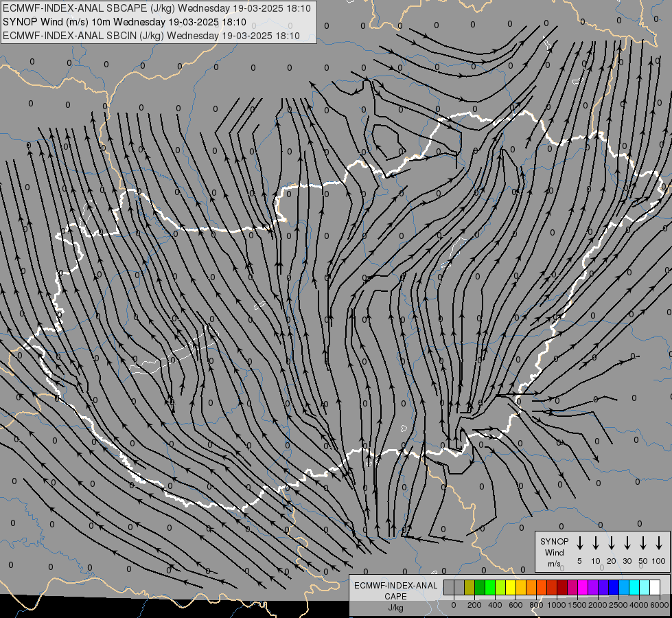The image size is (672, 618).
Task: Click the wind arrow above the 5 label
Action: (x=579, y=542)
